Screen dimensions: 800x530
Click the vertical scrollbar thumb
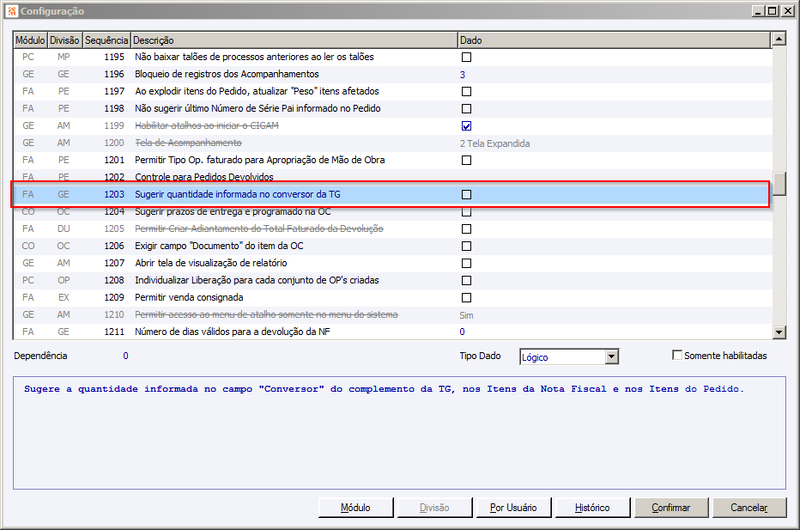click(779, 184)
